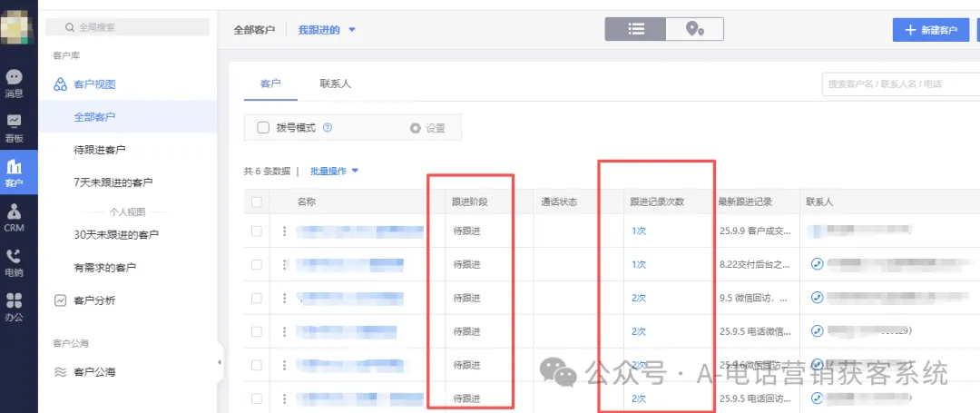Click the 联系人 column header
The image size is (980, 413).
coord(819,202)
